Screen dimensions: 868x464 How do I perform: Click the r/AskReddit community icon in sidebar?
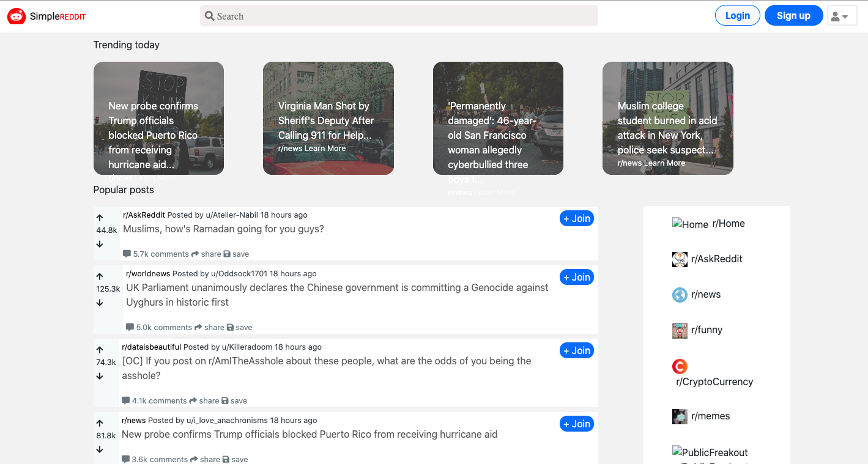coord(680,259)
